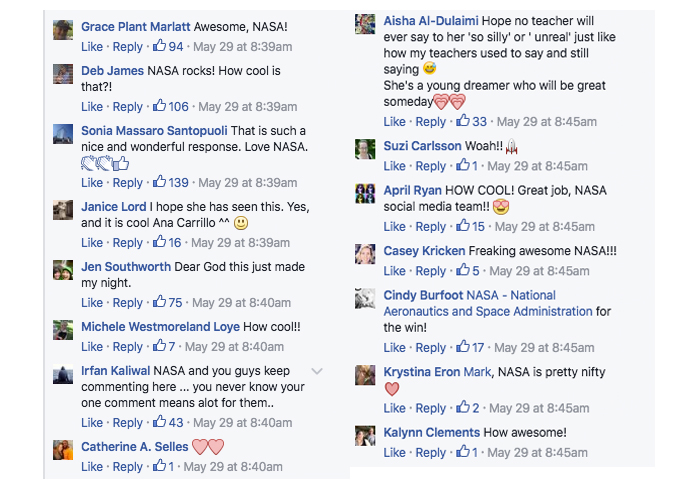This screenshot has height=500, width=700.
Task: Click thumbs-up icon on Aisha Al-Dulaimi's comment
Action: pyautogui.click(x=462, y=121)
